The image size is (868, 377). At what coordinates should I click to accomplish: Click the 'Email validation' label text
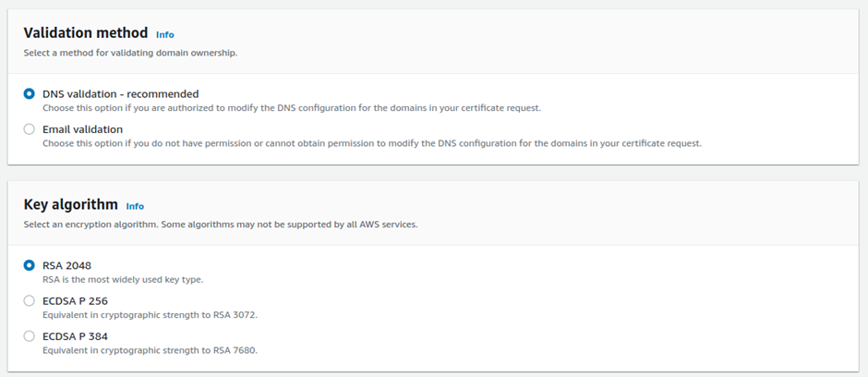click(x=82, y=129)
